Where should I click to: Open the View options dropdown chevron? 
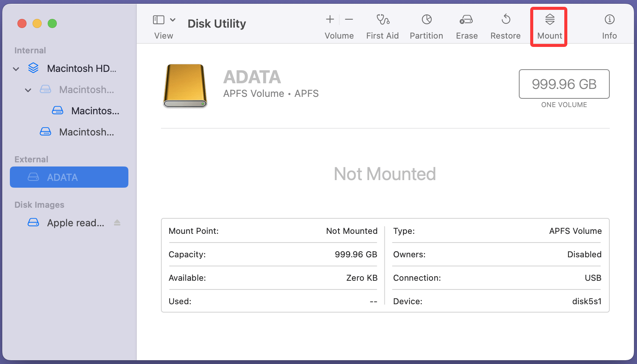tap(173, 19)
